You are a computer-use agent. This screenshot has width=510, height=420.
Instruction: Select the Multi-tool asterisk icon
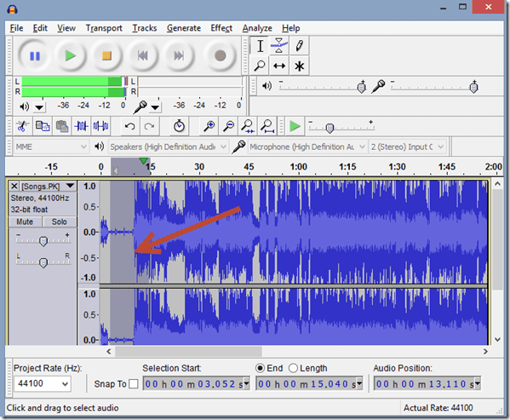click(299, 66)
